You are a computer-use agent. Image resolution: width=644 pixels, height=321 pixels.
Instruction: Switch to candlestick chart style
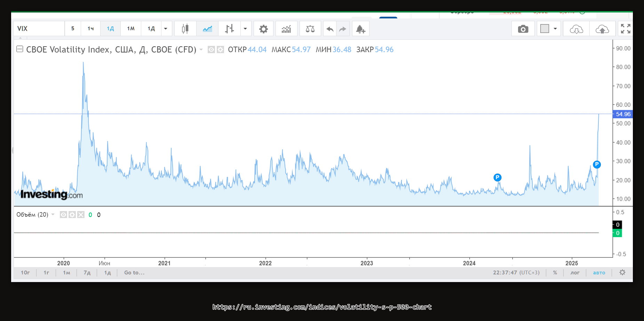[185, 29]
